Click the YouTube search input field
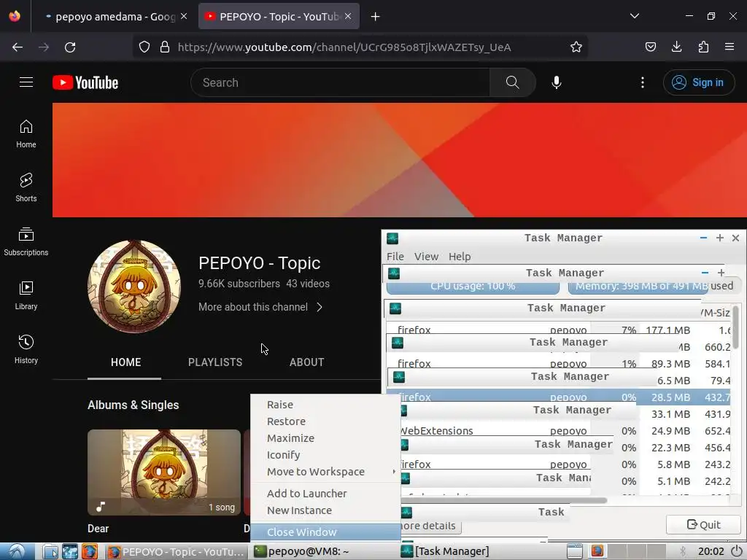747x560 pixels. point(340,82)
